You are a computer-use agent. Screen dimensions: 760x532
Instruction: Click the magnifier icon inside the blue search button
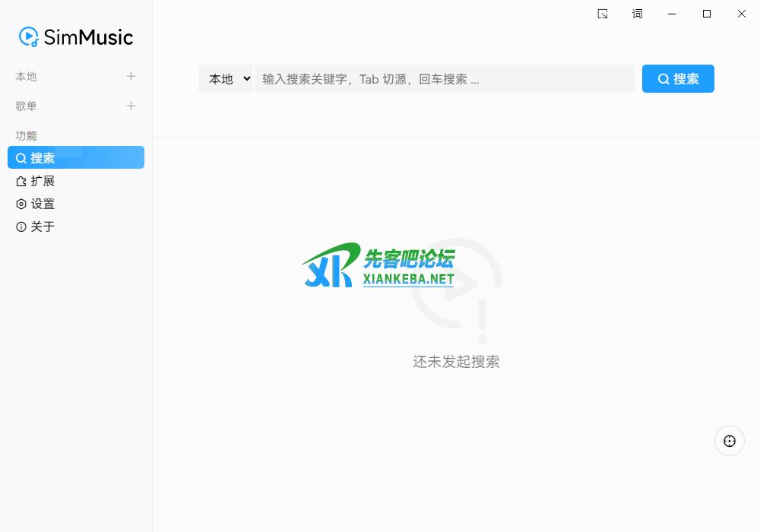pyautogui.click(x=663, y=78)
